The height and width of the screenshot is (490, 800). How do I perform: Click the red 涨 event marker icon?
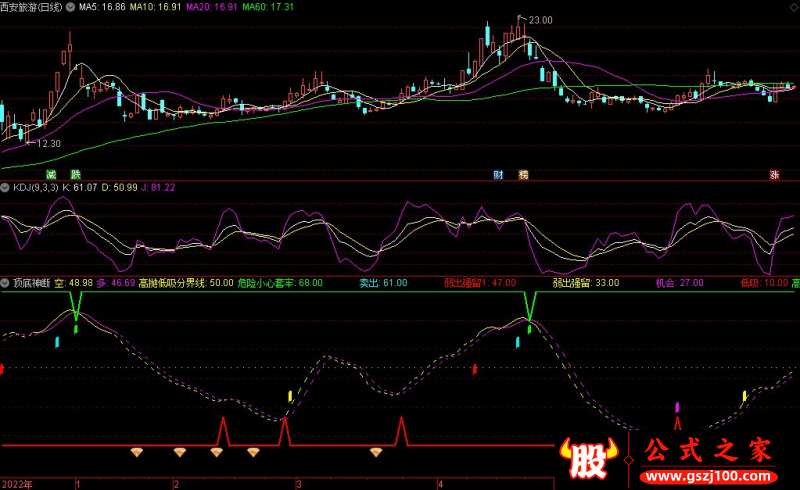(773, 174)
